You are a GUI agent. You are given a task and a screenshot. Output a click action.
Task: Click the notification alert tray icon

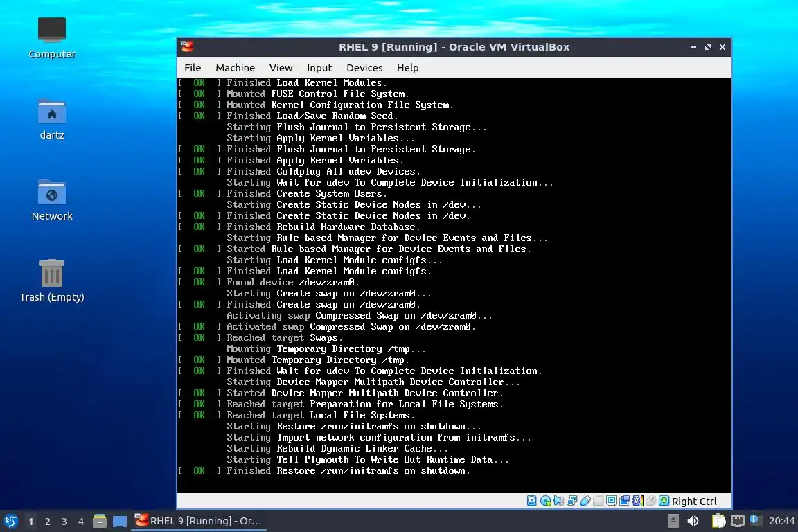tap(754, 520)
